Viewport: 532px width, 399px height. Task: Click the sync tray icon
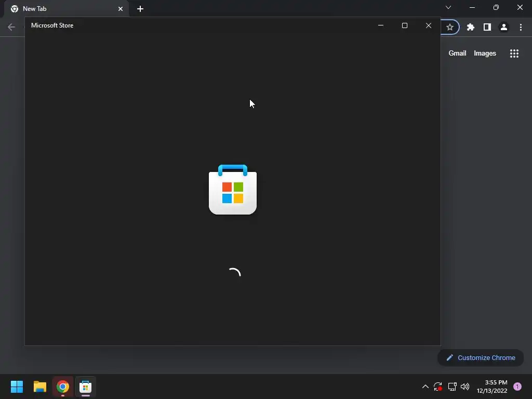coord(437,387)
